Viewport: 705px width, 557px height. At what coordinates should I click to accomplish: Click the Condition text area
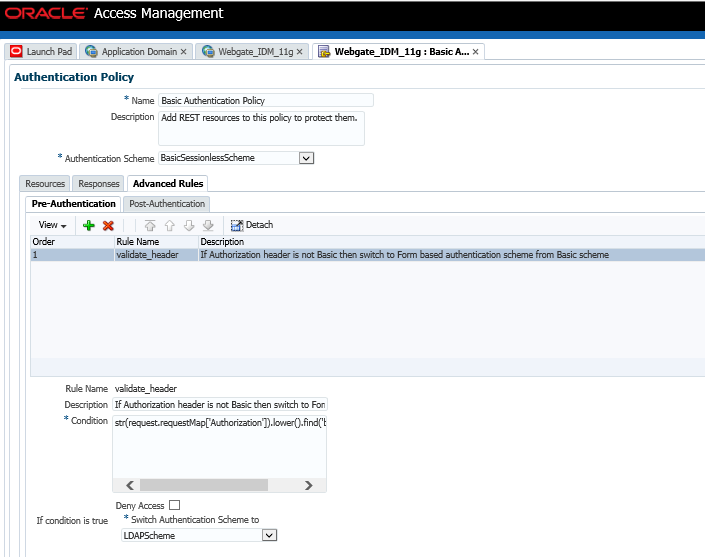point(219,447)
